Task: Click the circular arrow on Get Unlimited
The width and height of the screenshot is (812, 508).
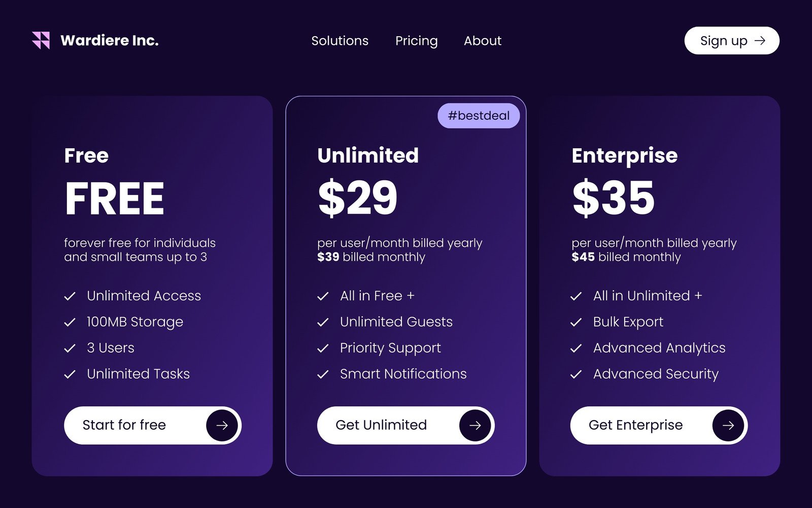Action: 476,425
